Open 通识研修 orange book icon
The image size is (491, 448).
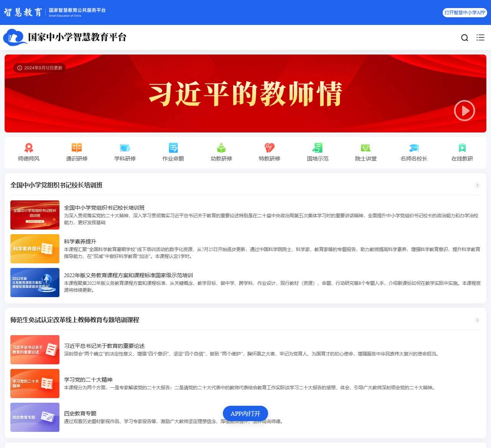tap(77, 148)
